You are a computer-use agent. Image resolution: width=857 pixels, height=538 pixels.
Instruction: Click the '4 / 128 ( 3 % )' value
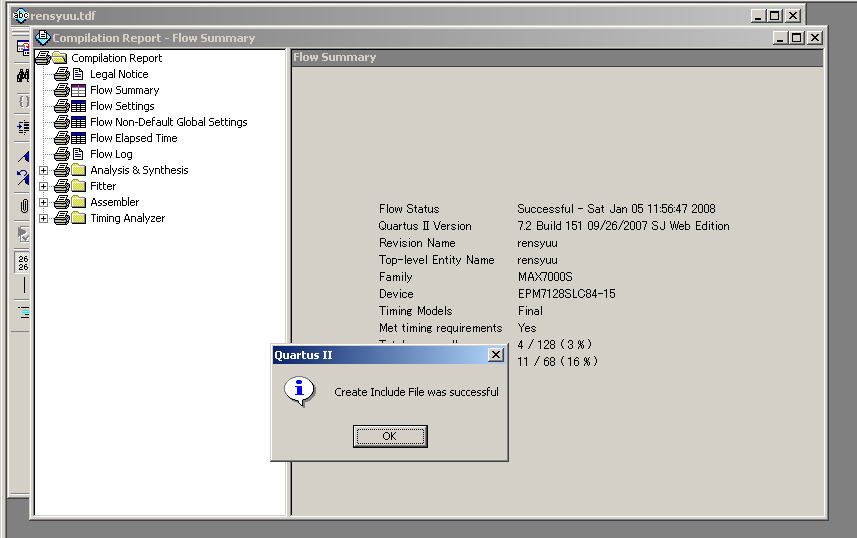click(x=554, y=344)
